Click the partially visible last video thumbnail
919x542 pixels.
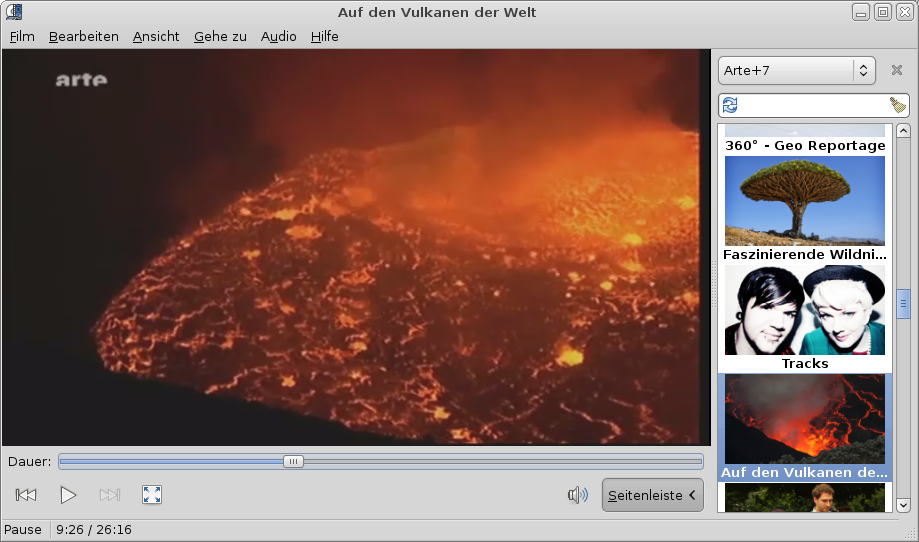click(x=805, y=497)
